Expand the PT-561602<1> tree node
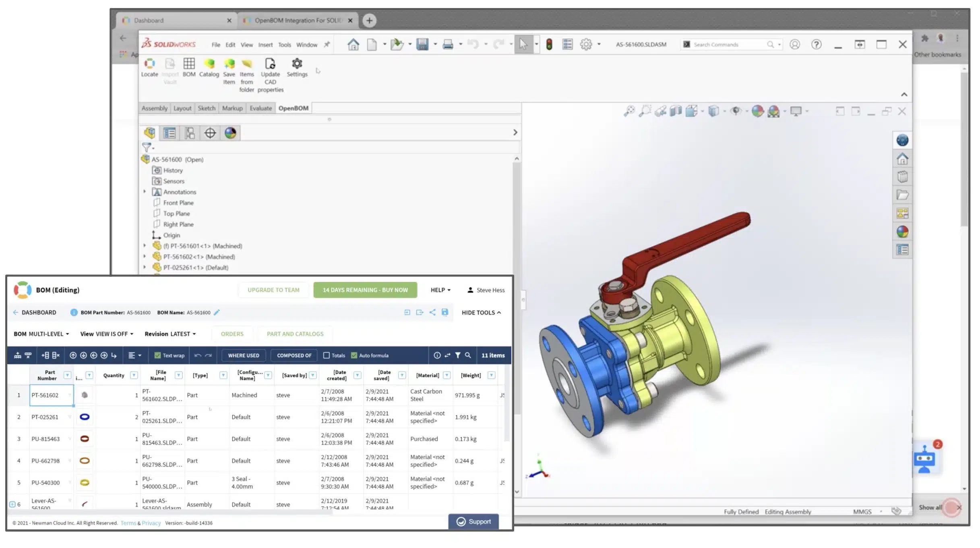Image resolution: width=980 pixels, height=548 pixels. coord(145,256)
